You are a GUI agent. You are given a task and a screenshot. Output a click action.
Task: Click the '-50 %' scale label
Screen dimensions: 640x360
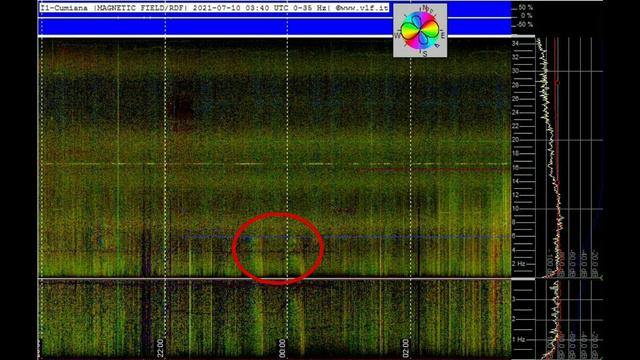(x=525, y=24)
